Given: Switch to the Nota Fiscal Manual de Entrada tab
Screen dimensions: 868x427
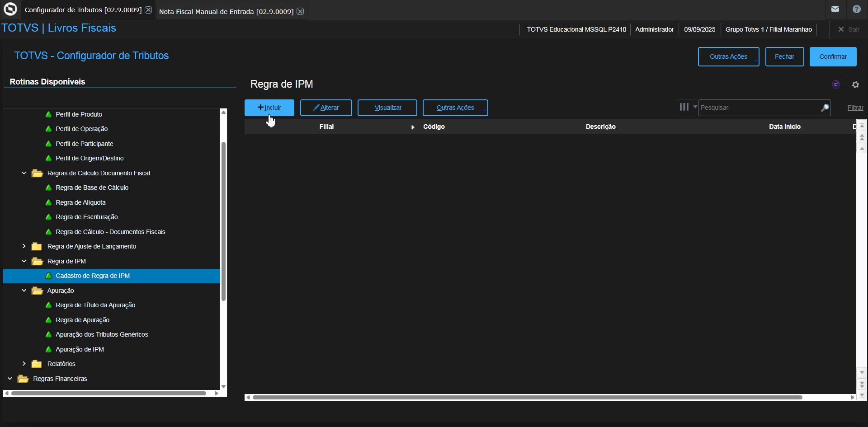Looking at the screenshot, I should pos(226,11).
